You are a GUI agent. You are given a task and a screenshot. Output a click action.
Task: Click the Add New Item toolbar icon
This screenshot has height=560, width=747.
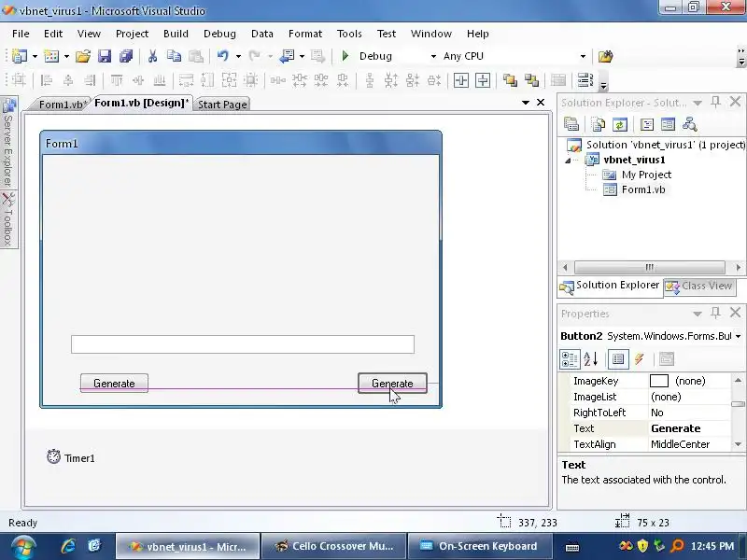click(51, 56)
